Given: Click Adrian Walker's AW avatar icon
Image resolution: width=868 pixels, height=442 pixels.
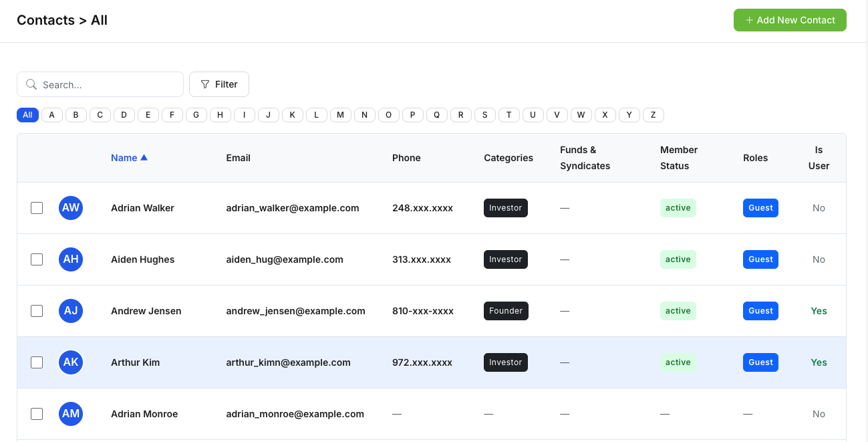Looking at the screenshot, I should (x=71, y=208).
